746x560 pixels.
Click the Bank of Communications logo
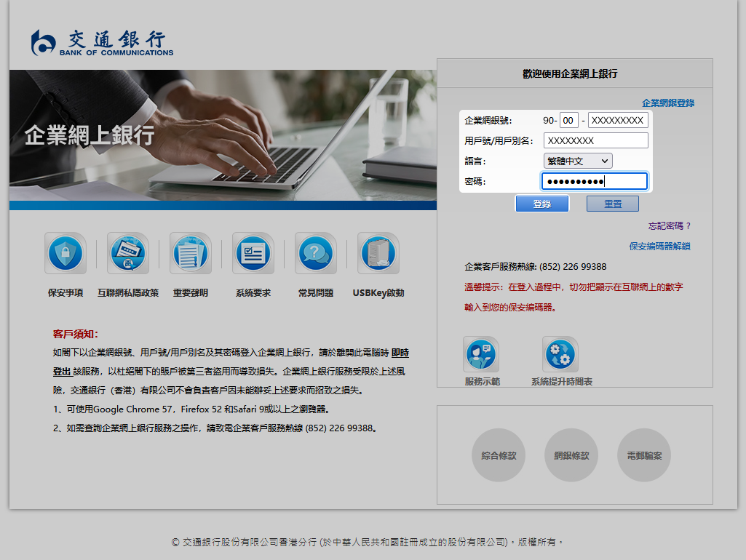(x=103, y=43)
